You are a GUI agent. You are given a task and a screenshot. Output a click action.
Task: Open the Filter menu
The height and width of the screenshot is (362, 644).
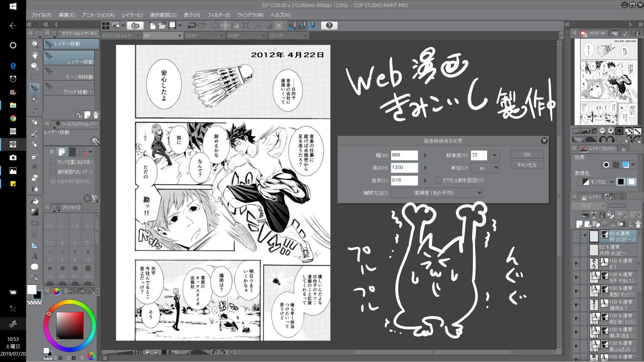219,15
